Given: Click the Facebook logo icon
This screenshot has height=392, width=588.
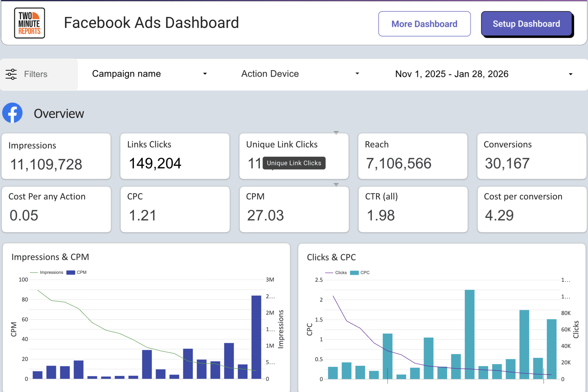Looking at the screenshot, I should [13, 113].
